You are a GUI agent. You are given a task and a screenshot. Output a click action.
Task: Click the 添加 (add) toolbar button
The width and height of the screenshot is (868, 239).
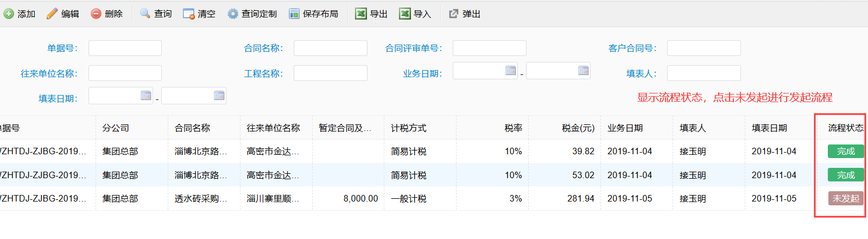click(20, 14)
